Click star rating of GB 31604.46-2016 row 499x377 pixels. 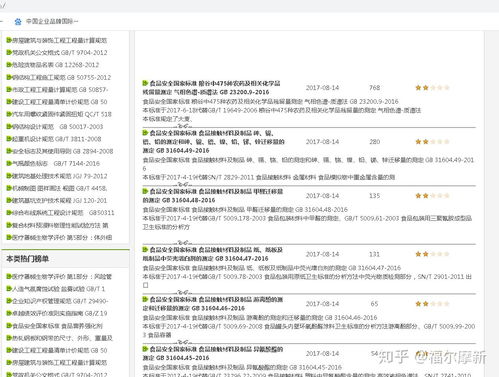(432, 304)
